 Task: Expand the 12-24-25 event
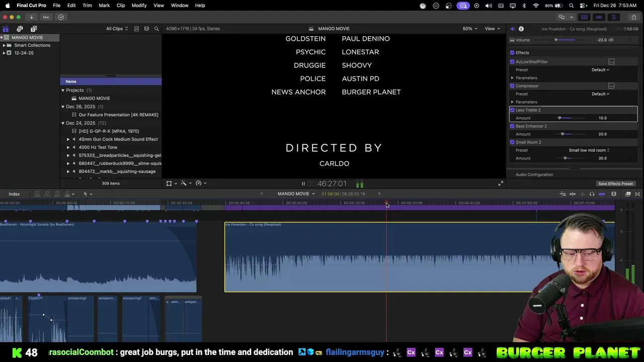coord(4,53)
